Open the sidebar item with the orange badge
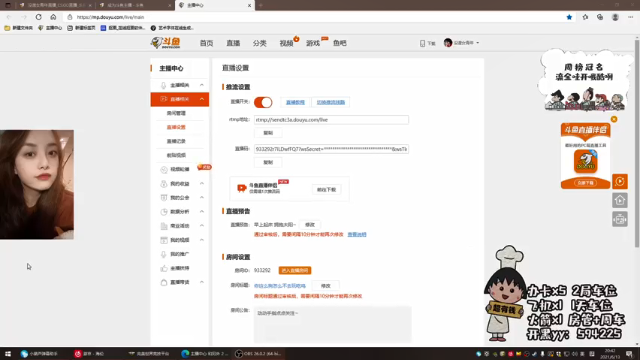640x360 pixels. tap(180, 169)
